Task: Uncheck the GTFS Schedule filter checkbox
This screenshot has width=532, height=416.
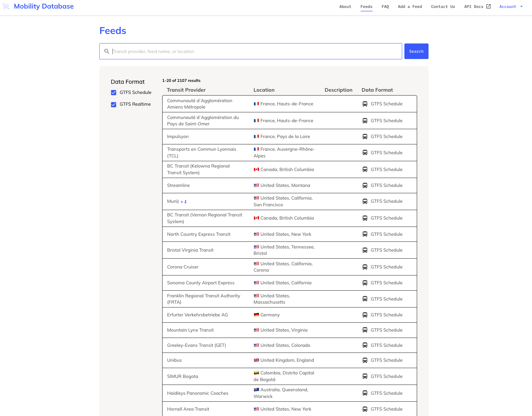Action: point(114,93)
